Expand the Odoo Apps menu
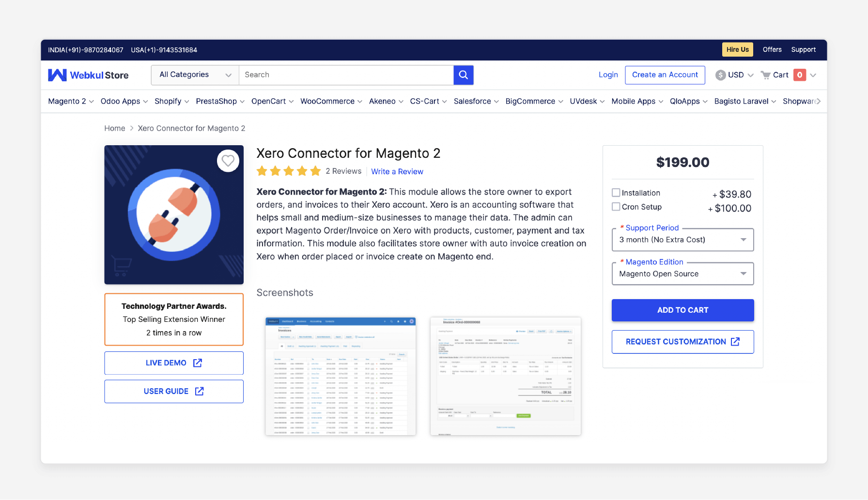868x500 pixels. point(124,101)
